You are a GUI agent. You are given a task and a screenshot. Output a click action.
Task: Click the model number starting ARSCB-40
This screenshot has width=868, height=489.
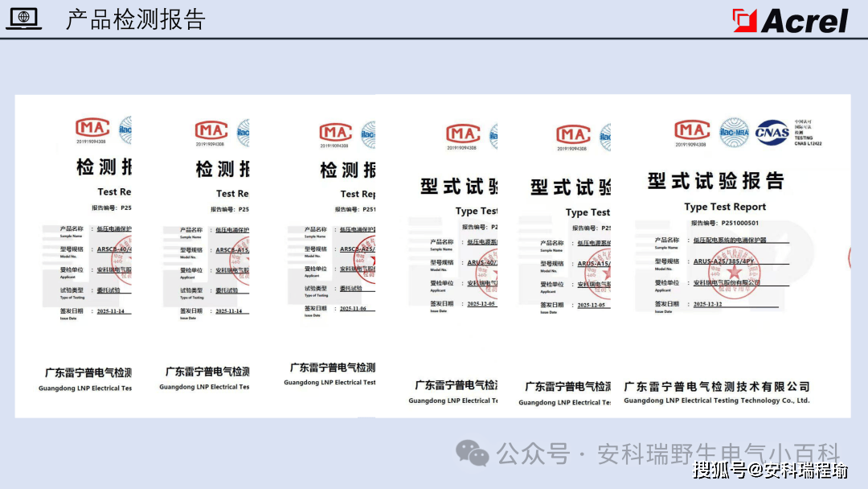[x=114, y=249]
